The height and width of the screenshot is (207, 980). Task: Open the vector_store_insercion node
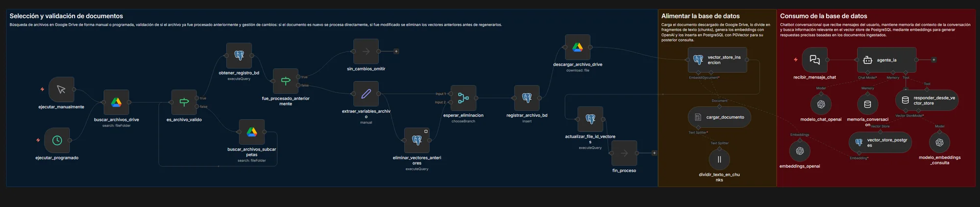pos(718,60)
